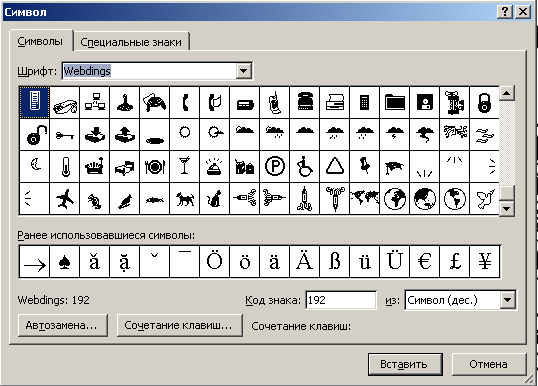538x386 pixels.
Task: Choose the crescent moon symbol
Action: coord(35,167)
